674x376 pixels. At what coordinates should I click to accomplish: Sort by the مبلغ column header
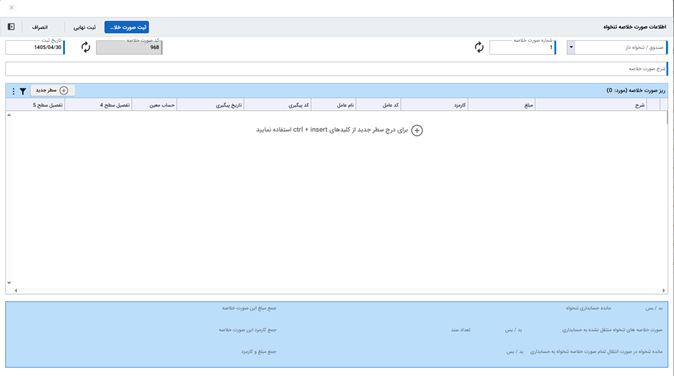501,105
